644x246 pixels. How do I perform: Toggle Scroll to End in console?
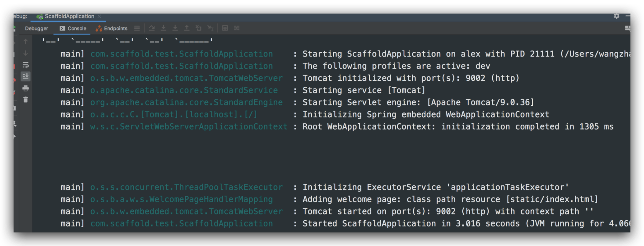coord(25,76)
